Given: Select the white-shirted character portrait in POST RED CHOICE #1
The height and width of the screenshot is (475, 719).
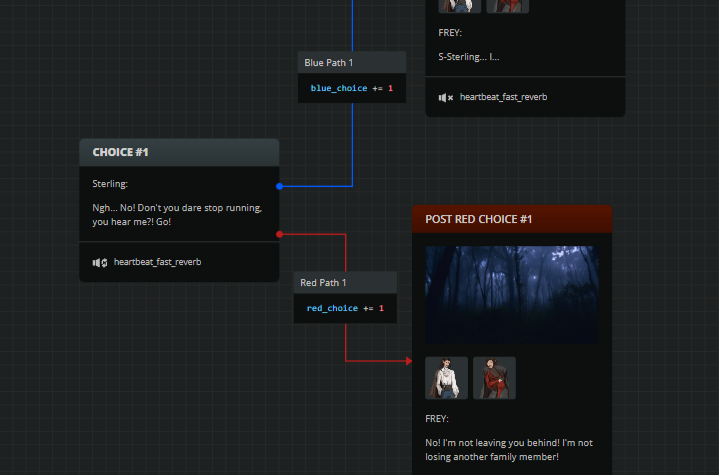Looking at the screenshot, I should pos(446,378).
